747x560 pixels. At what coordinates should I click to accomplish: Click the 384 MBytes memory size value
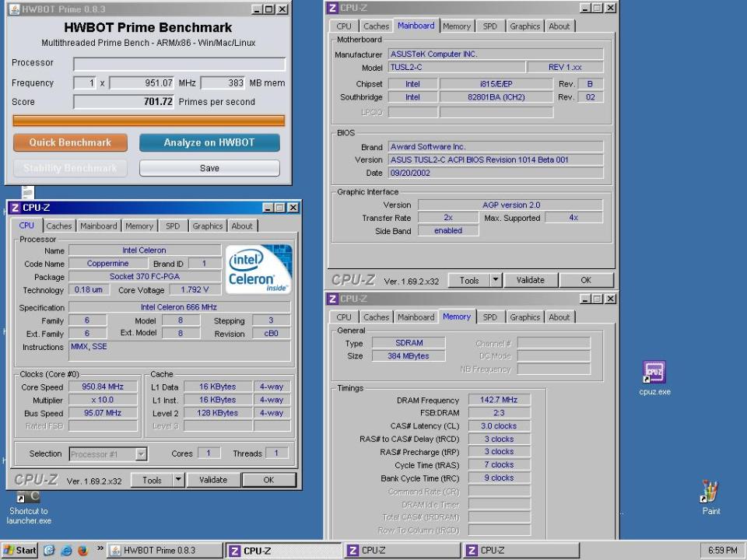click(x=409, y=355)
